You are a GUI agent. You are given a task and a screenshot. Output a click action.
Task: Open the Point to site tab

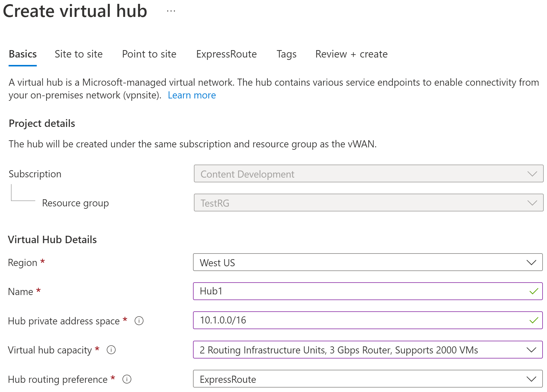pos(149,54)
